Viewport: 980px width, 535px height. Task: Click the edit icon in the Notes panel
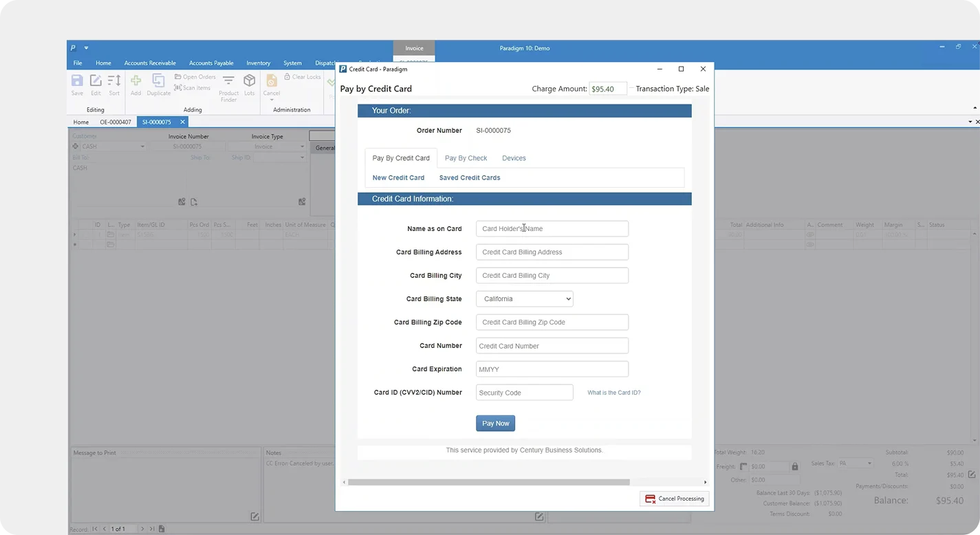[x=539, y=516]
